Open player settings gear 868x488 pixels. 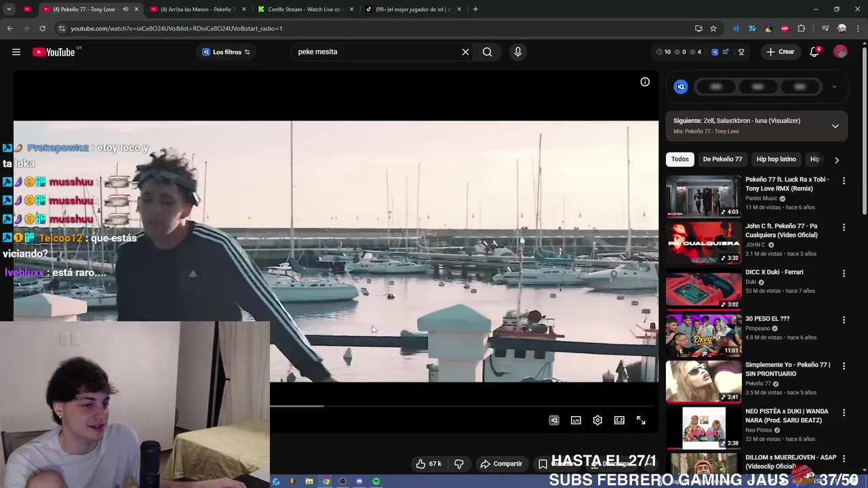(x=597, y=420)
